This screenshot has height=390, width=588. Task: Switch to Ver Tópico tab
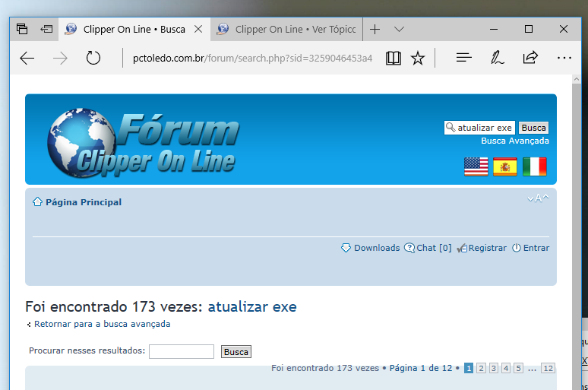[x=287, y=30]
